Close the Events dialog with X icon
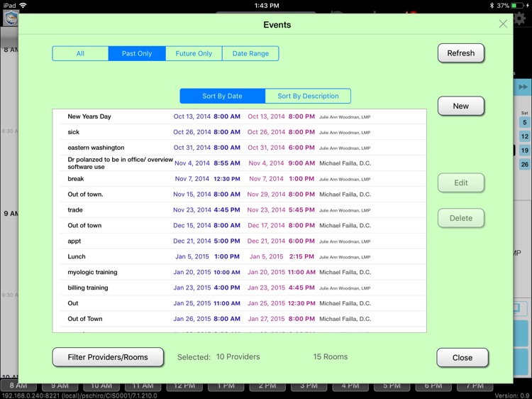532x399 pixels. pos(503,24)
